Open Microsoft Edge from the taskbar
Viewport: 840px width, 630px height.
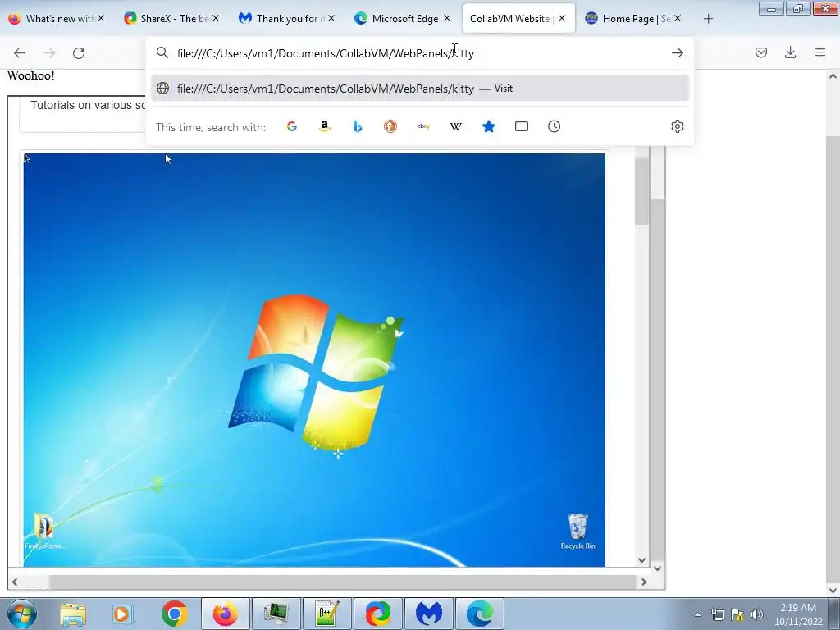pos(480,614)
